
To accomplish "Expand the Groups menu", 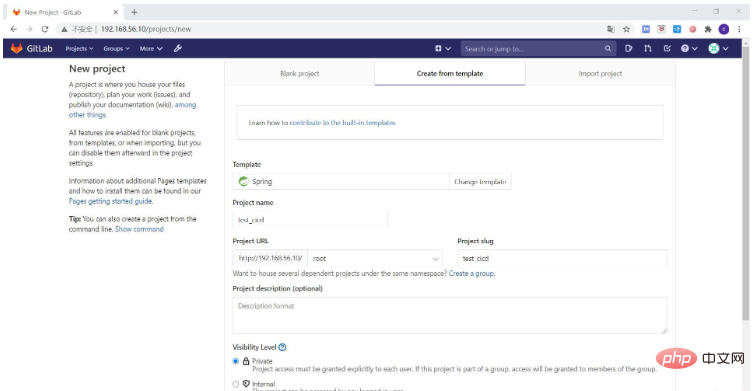I will tap(117, 49).
